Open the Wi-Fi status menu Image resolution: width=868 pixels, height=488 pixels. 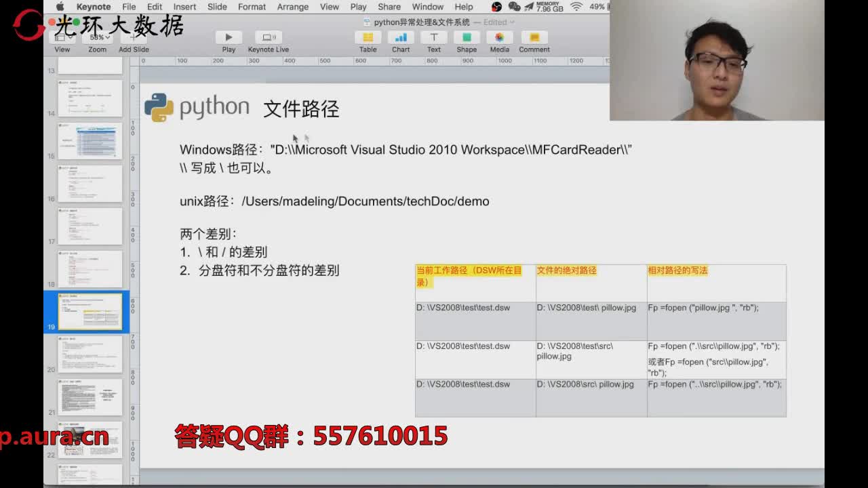576,6
